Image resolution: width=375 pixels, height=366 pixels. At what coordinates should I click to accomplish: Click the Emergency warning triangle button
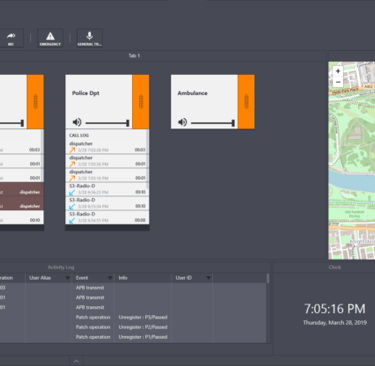point(50,38)
